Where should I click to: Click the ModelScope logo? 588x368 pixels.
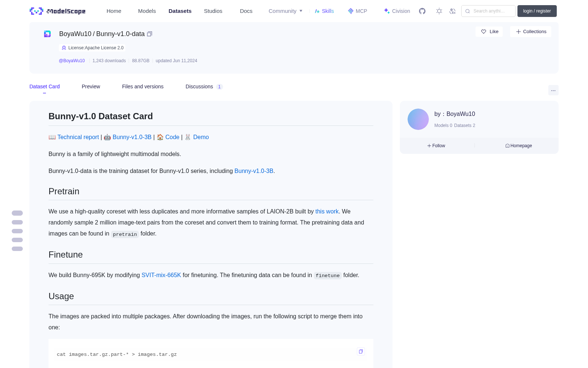(x=57, y=11)
